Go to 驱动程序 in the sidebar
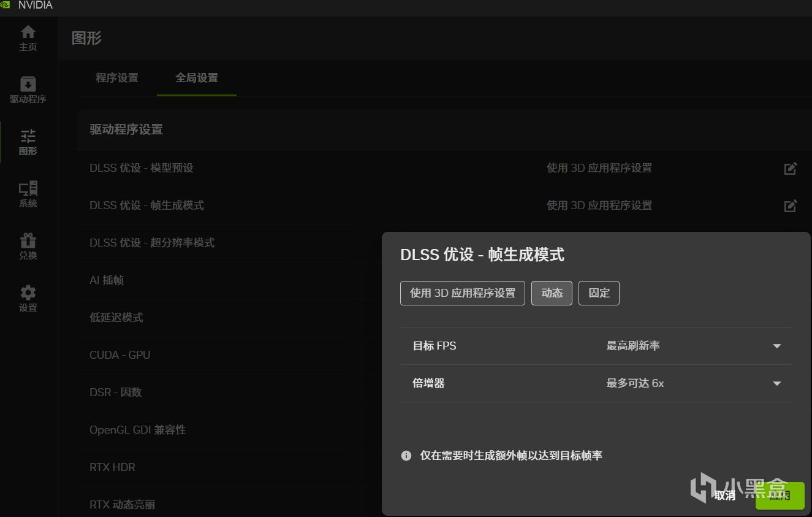The height and width of the screenshot is (517, 812). tap(28, 90)
